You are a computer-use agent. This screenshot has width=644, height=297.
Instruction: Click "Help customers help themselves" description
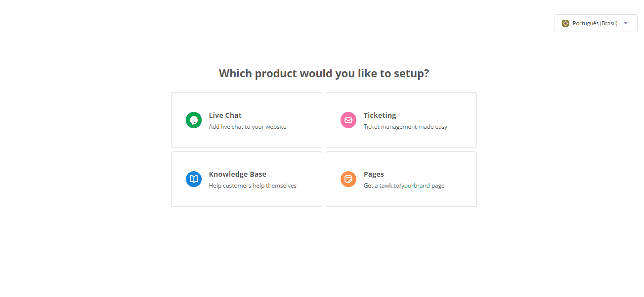(253, 186)
